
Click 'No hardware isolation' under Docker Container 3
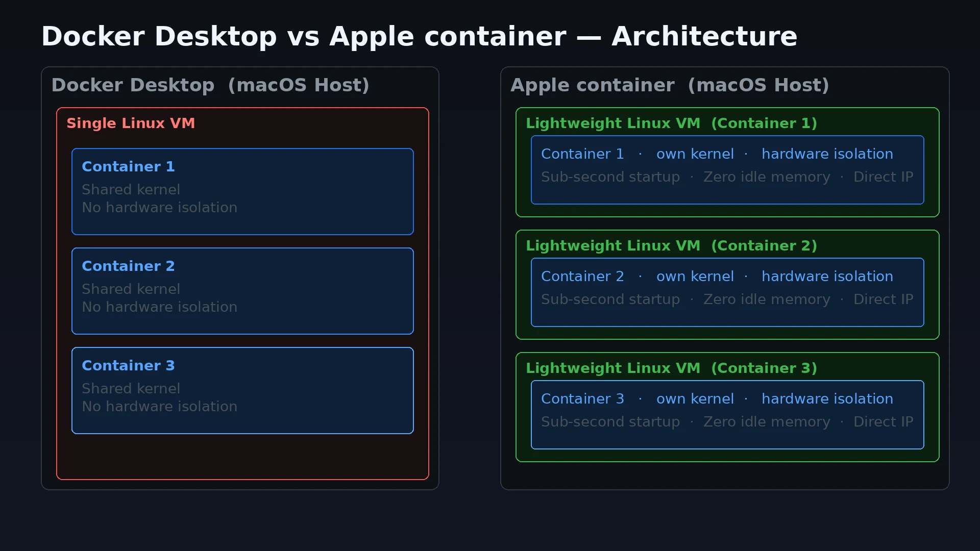pos(159,407)
